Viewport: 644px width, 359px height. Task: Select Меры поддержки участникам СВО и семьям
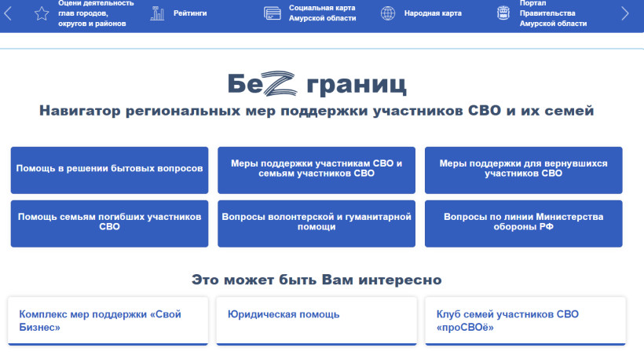317,170
